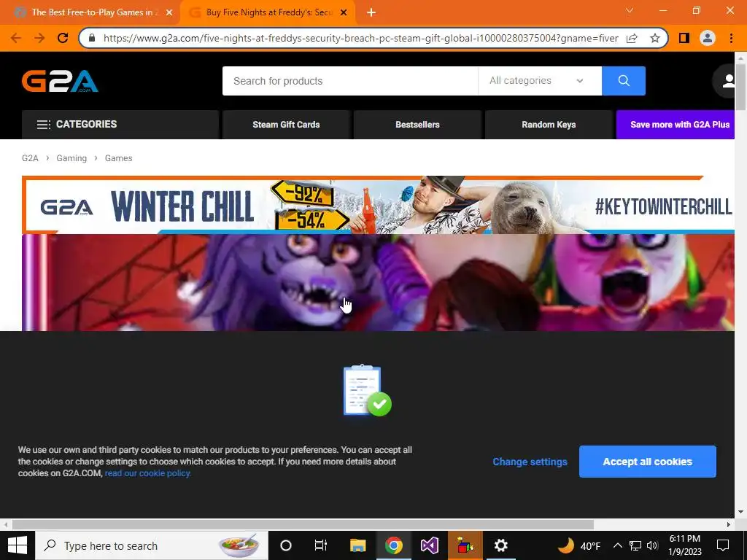The width and height of the screenshot is (747, 560).
Task: Open Steam Gift Cards tab
Action: click(286, 124)
